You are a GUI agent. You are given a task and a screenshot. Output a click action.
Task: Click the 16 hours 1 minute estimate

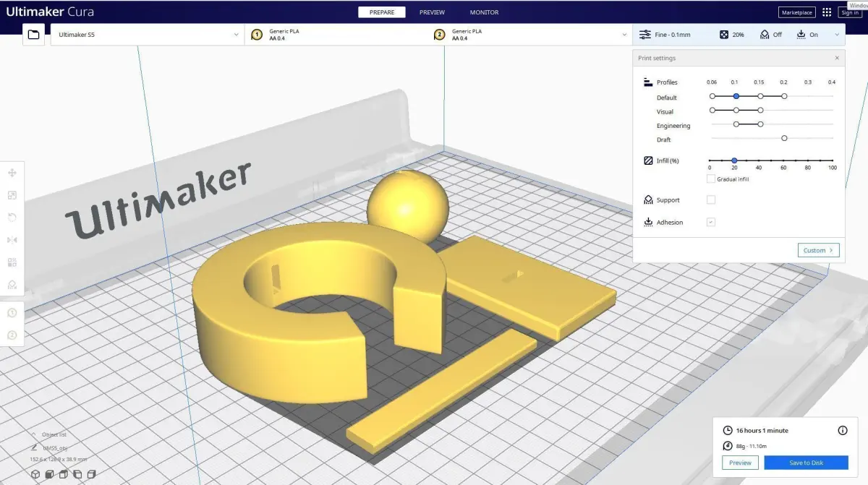tap(762, 430)
